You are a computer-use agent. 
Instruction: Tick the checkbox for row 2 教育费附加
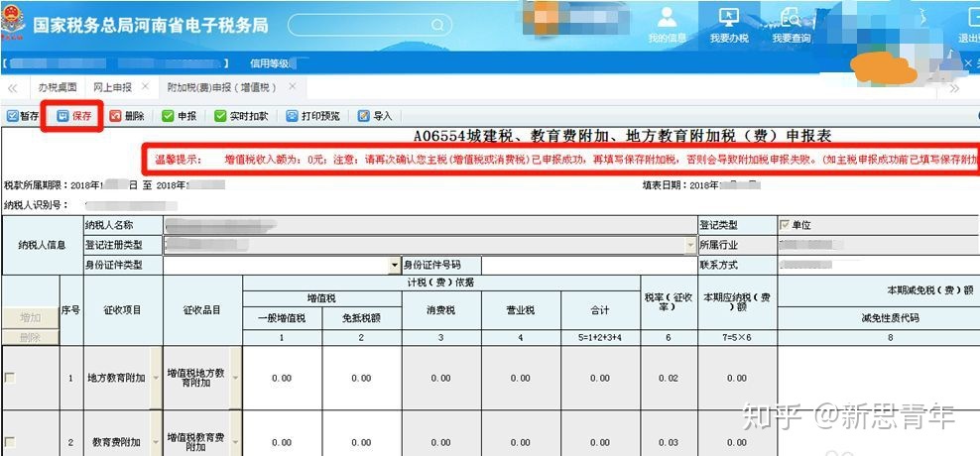pos(10,441)
